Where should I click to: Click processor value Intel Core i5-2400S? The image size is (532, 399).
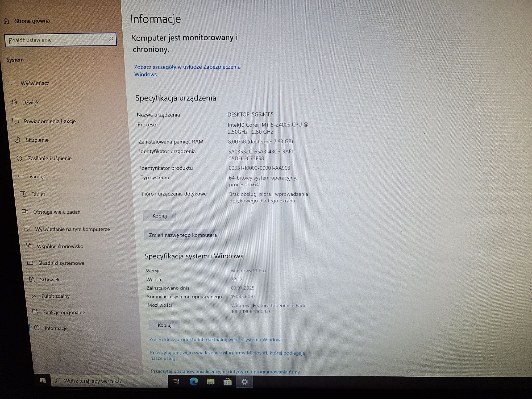[x=268, y=128]
